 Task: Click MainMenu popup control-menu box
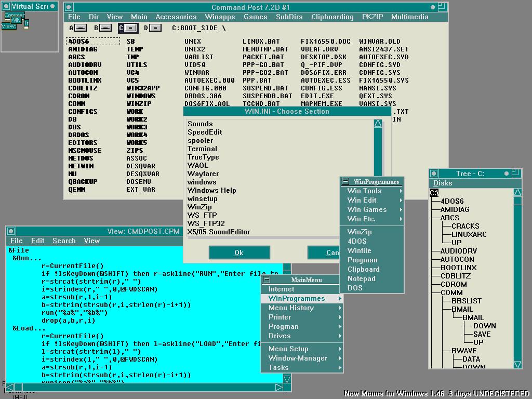pyautogui.click(x=266, y=280)
